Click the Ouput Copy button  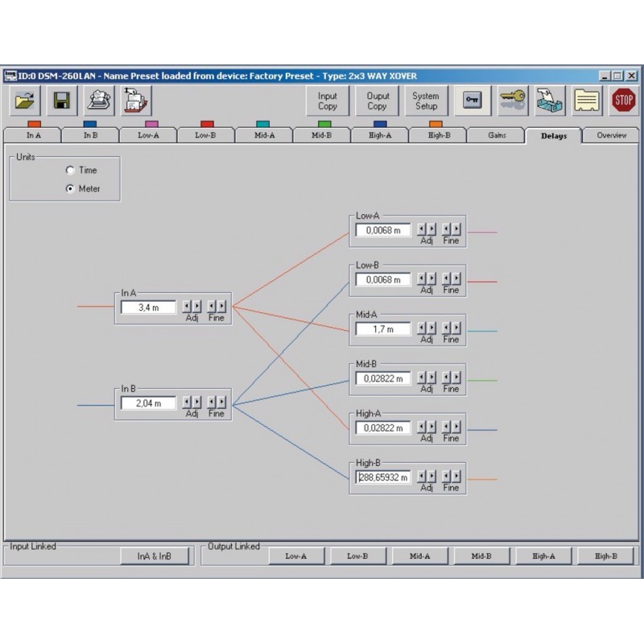coord(377,101)
